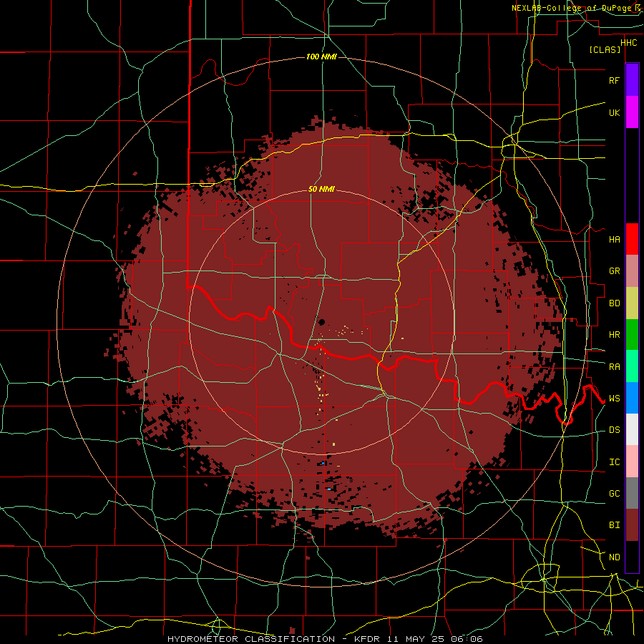
Task: Click the 'HHC' product code text
Action: click(x=628, y=43)
